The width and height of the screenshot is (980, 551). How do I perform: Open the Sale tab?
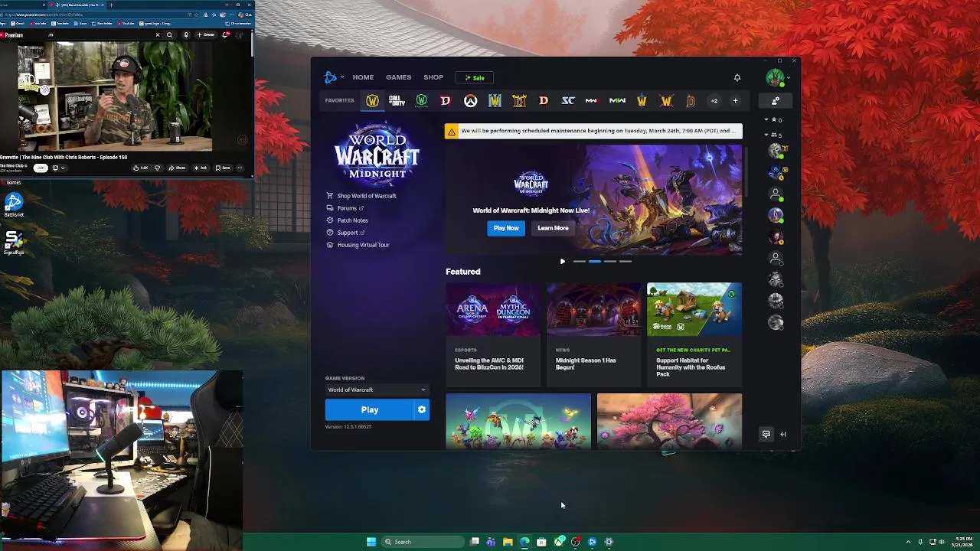[x=475, y=77]
